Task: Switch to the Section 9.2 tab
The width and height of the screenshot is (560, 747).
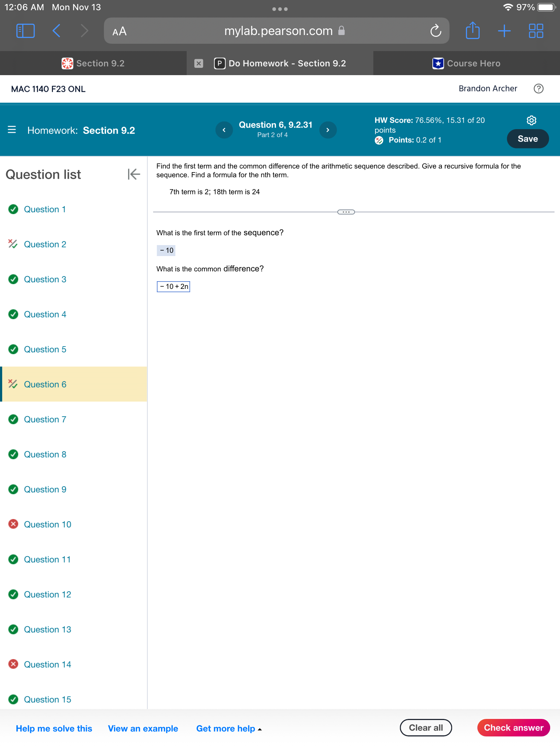Action: [x=93, y=63]
